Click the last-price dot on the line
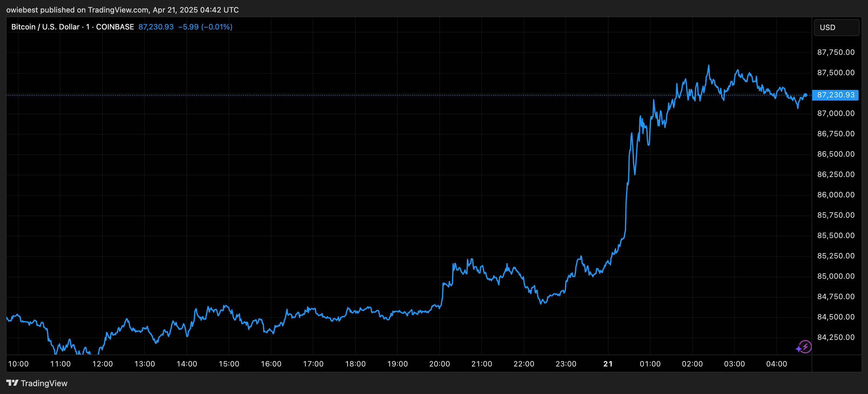The image size is (868, 394). tap(805, 95)
